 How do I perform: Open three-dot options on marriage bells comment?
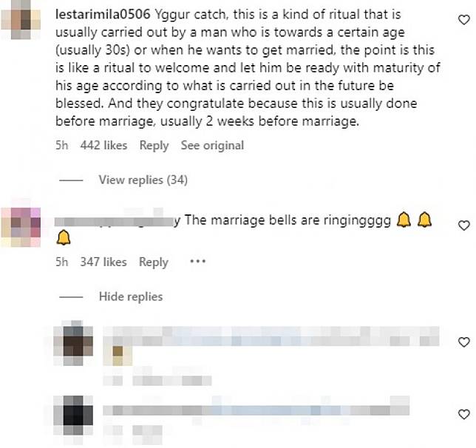197,261
